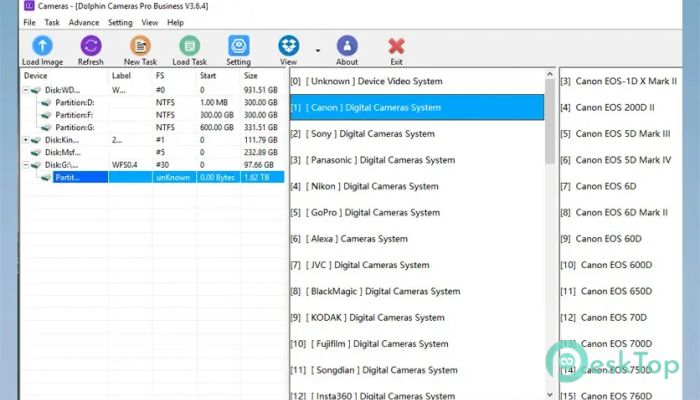Select [7] Canon EOS 6D model
Screen dimensions: 700x400
621,187
